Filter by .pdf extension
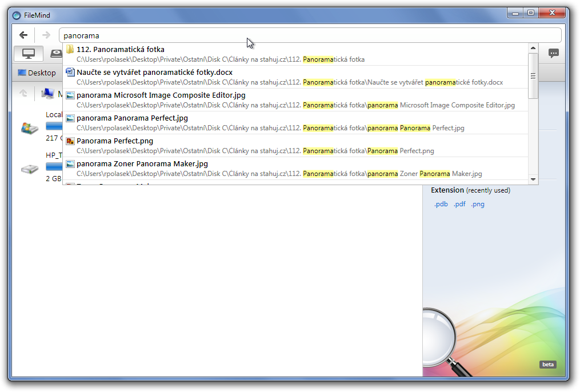The width and height of the screenshot is (580, 392). pos(459,204)
